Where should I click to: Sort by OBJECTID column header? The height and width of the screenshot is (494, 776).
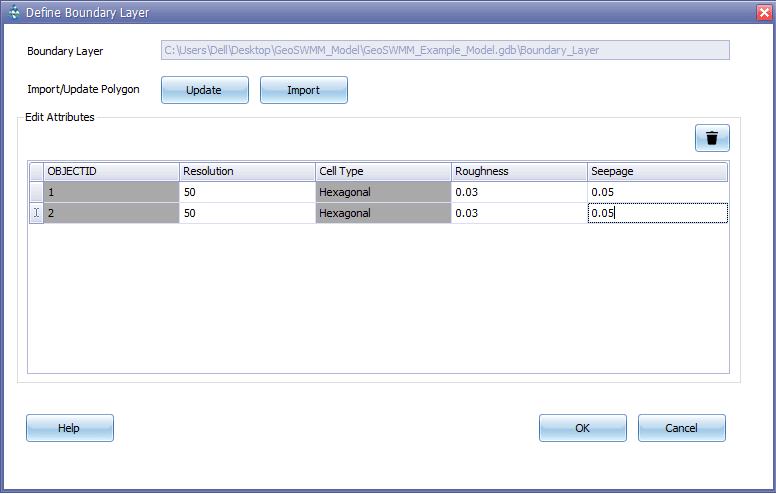pos(111,171)
